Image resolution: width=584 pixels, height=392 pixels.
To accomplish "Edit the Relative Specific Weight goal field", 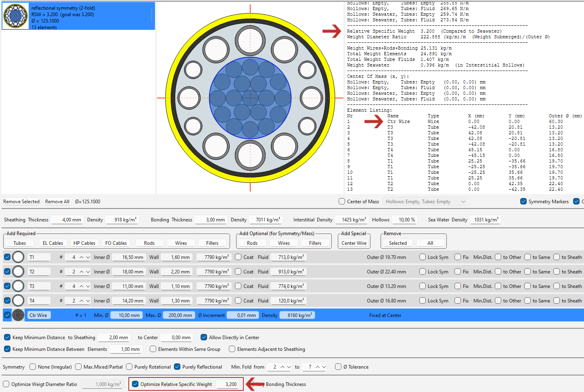I will pos(227,384).
